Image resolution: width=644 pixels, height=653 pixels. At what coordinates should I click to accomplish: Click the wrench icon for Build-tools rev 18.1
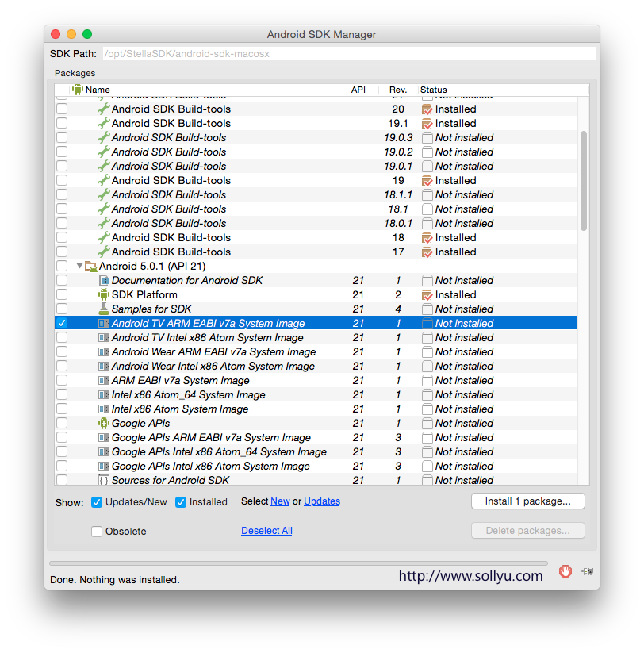(x=103, y=209)
